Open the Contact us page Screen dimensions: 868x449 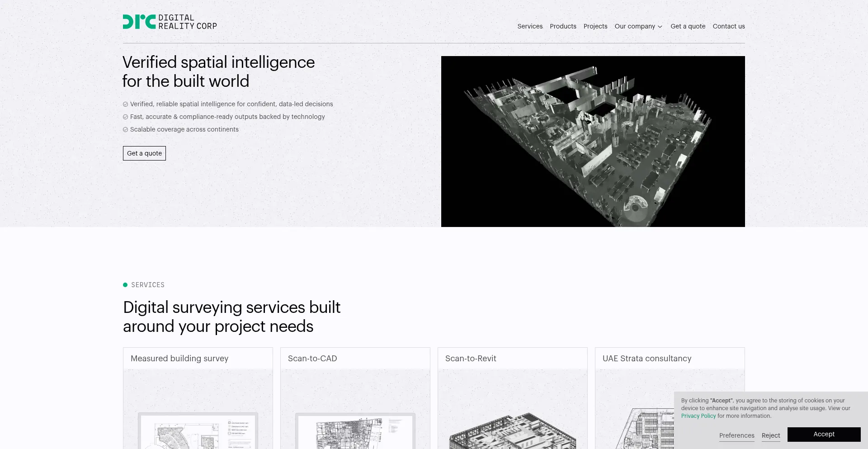[729, 26]
